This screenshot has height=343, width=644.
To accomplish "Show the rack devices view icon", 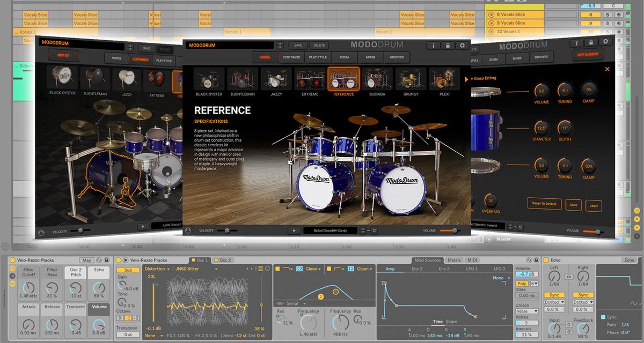I will click(12, 283).
